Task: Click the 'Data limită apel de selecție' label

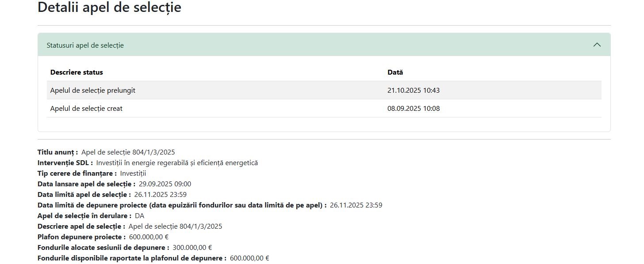Action: (x=84, y=195)
